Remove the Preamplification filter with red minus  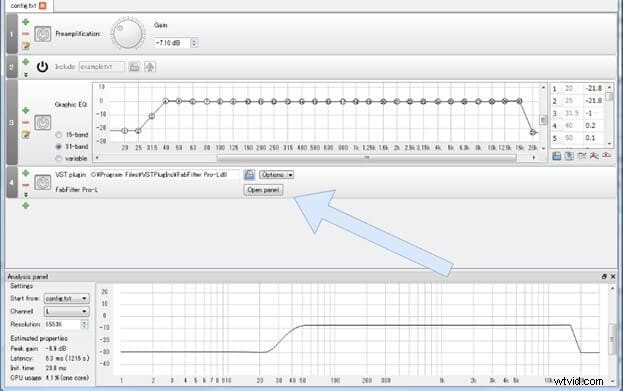(26, 34)
